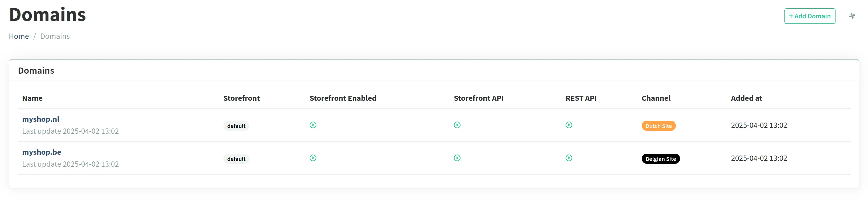868x201 pixels.
Task: Select the orange Dutch Site channel badge
Action: coord(658,126)
